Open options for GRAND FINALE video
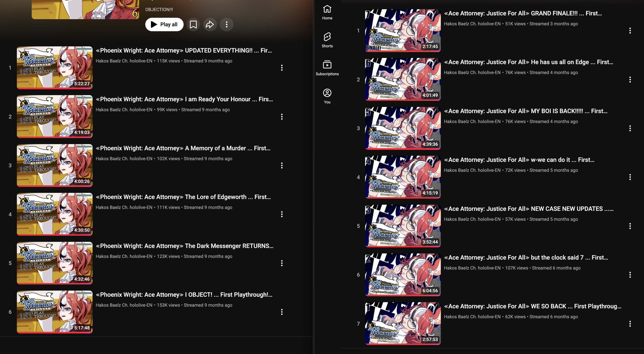Image resolution: width=644 pixels, height=354 pixels. pos(630,31)
